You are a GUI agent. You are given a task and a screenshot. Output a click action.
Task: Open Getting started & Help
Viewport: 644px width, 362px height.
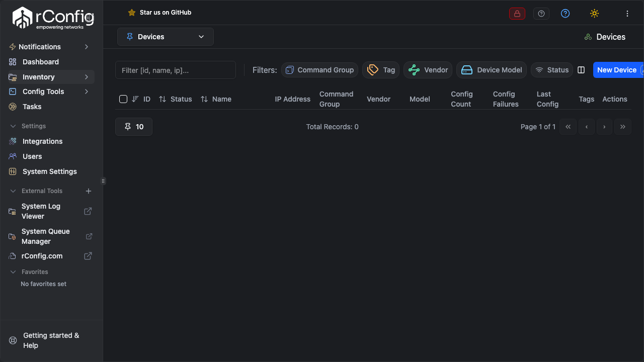[51, 340]
